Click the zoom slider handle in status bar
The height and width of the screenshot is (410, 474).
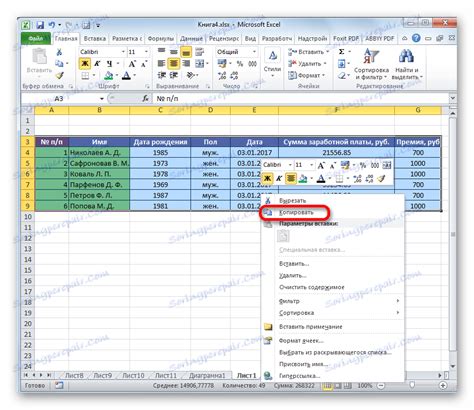[412, 386]
